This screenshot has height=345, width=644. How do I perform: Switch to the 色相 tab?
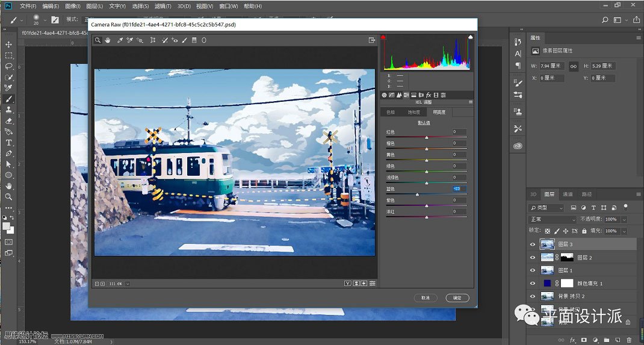391,112
